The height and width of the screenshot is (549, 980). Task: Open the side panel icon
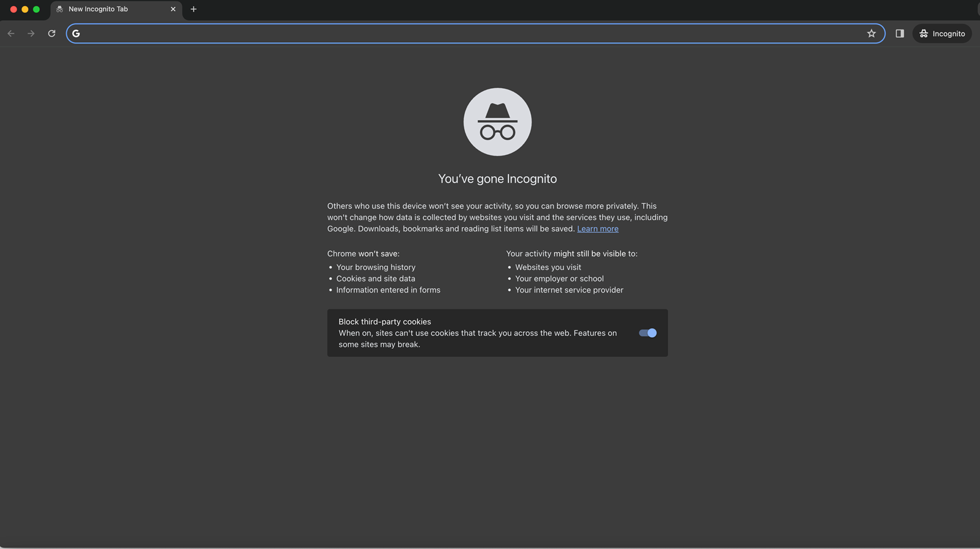click(x=900, y=34)
